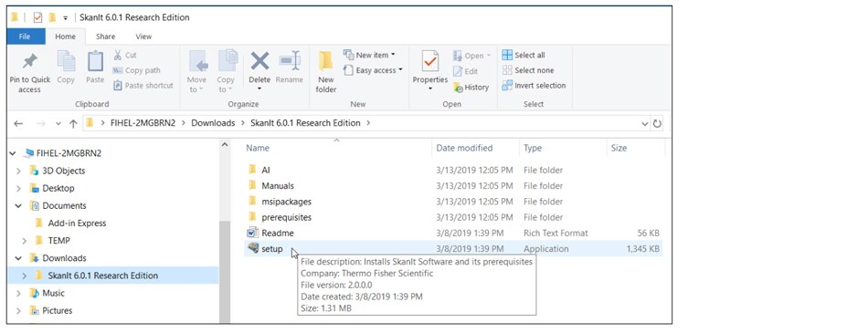Viewport: 868px width, 333px height.
Task: Click the Delete X icon
Action: point(259,61)
